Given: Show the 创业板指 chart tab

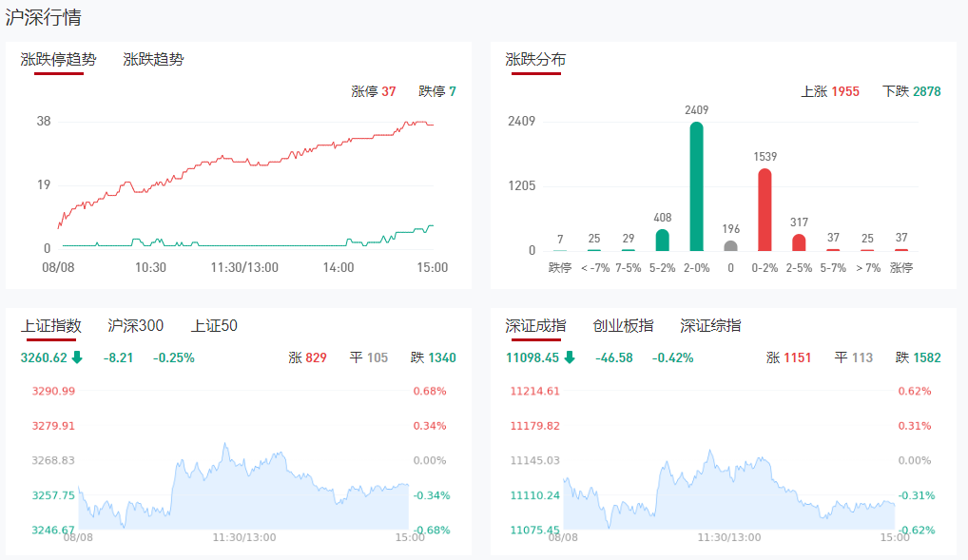Looking at the screenshot, I should pos(623,326).
